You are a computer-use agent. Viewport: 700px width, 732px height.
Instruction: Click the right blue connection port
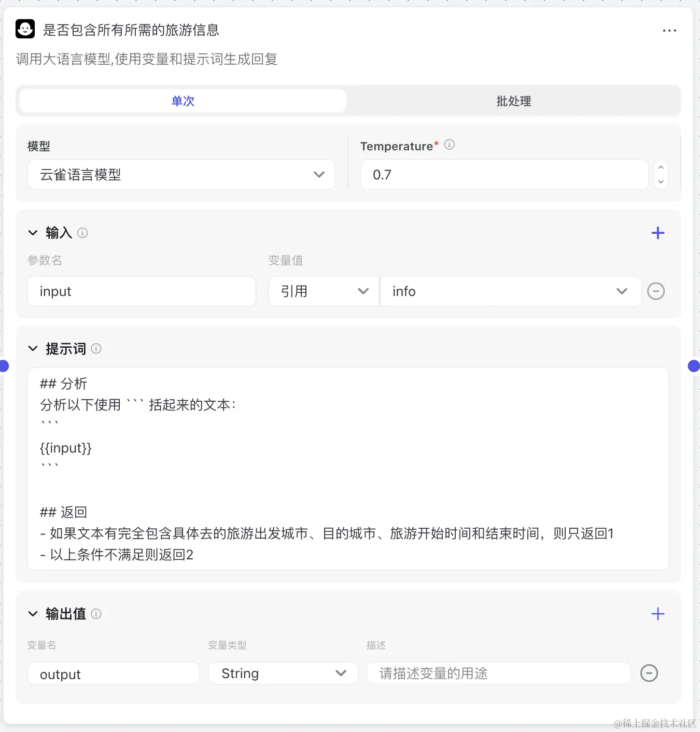coord(694,366)
